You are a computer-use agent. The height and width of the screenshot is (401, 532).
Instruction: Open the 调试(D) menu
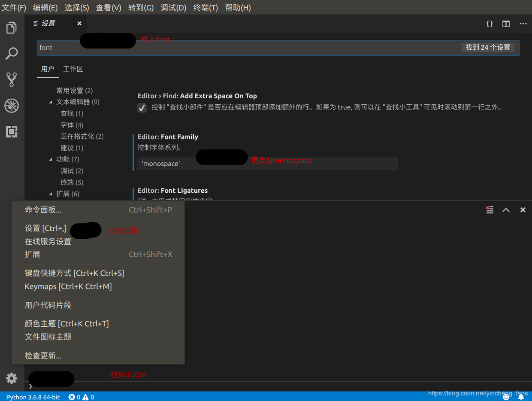[173, 7]
